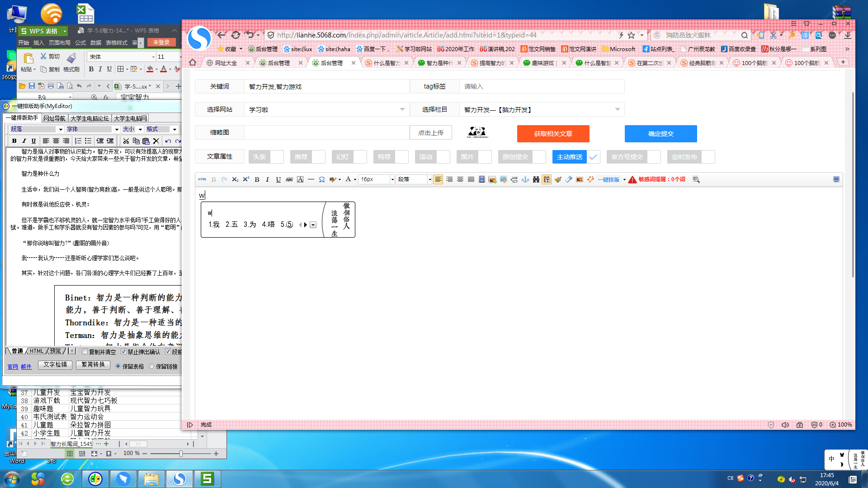
Task: Click the 获取相关文章 button
Action: [x=553, y=134]
